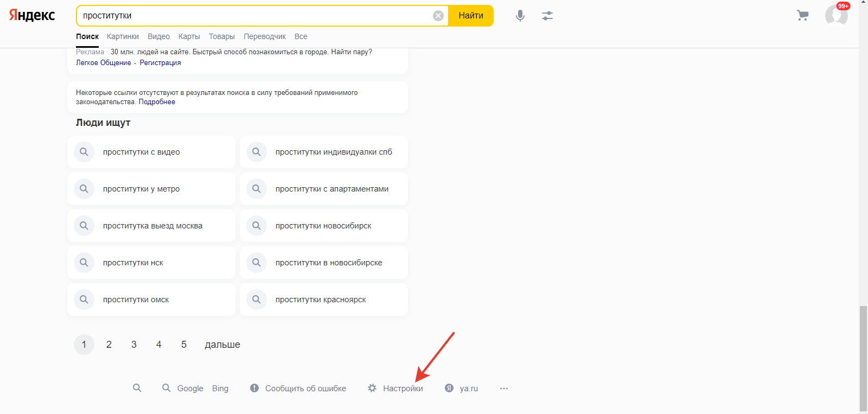Open the shopping cart icon
The width and height of the screenshot is (868, 414).
802,16
